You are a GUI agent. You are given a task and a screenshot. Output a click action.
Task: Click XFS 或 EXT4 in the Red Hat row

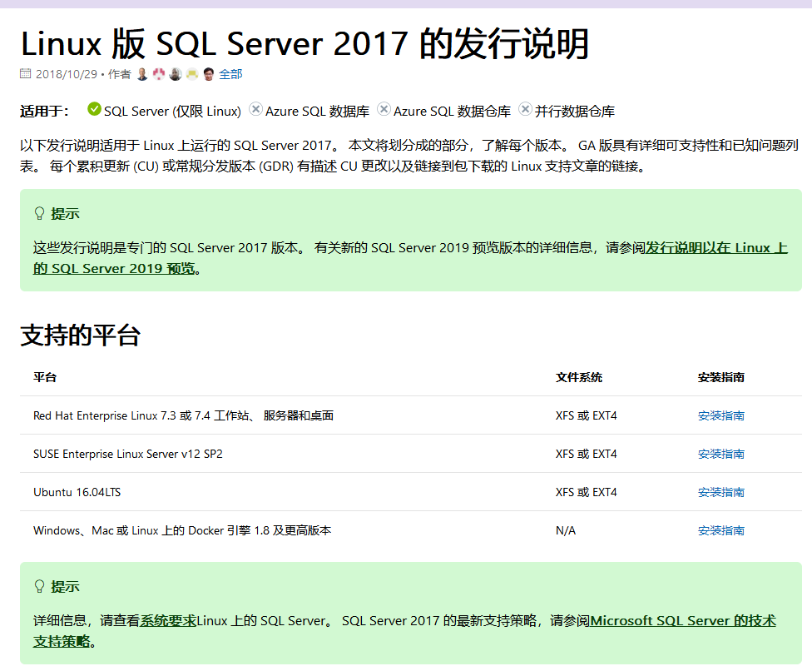point(587,415)
